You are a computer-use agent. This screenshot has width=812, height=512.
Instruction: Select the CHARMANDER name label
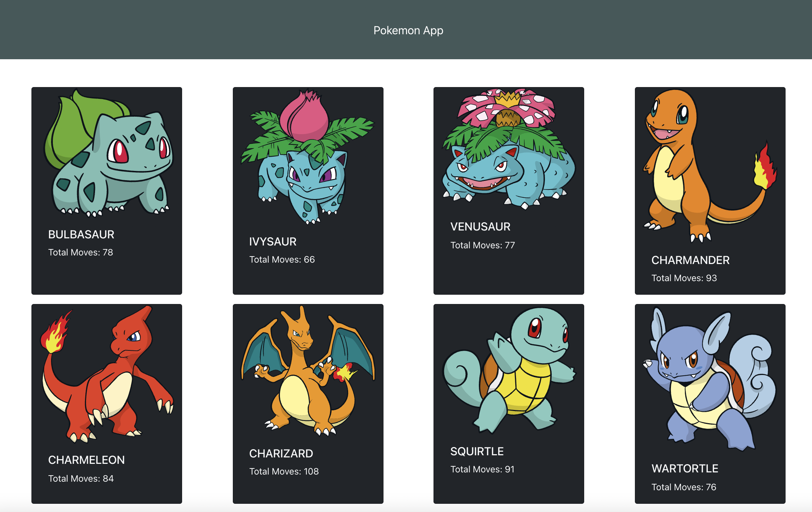(690, 260)
